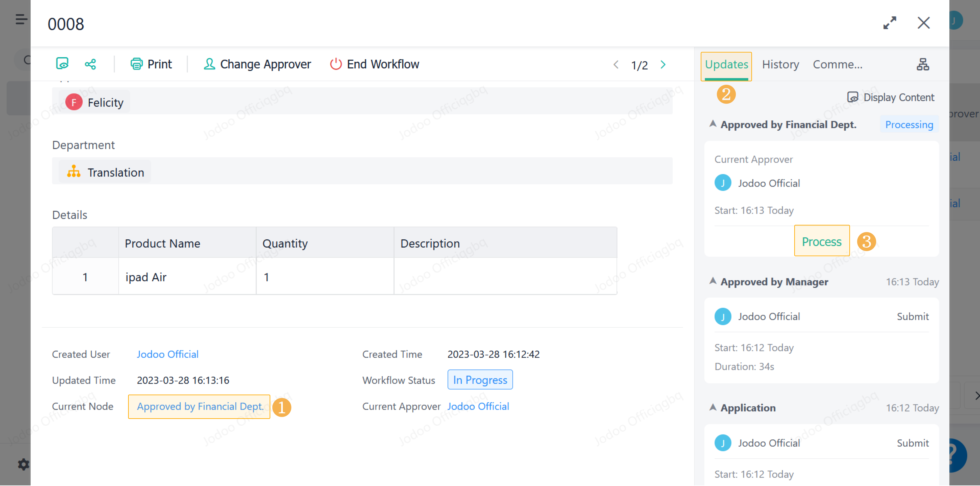Go to next record arrow
Image resolution: width=980 pixels, height=486 pixels.
pyautogui.click(x=663, y=65)
